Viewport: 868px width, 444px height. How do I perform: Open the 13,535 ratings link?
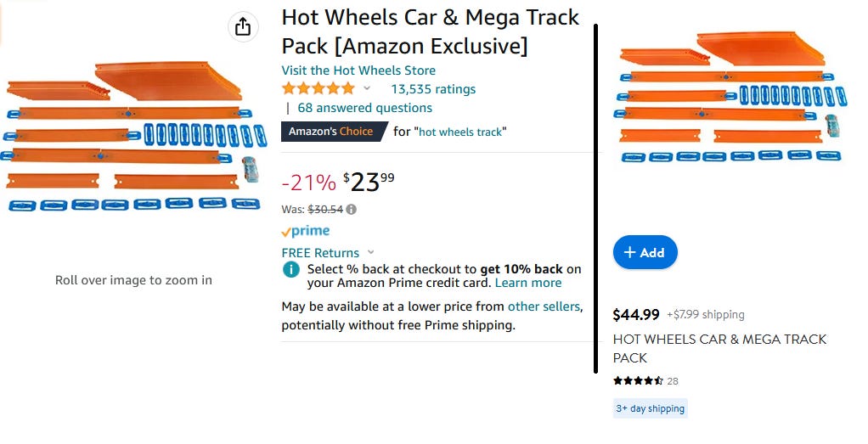coord(432,89)
